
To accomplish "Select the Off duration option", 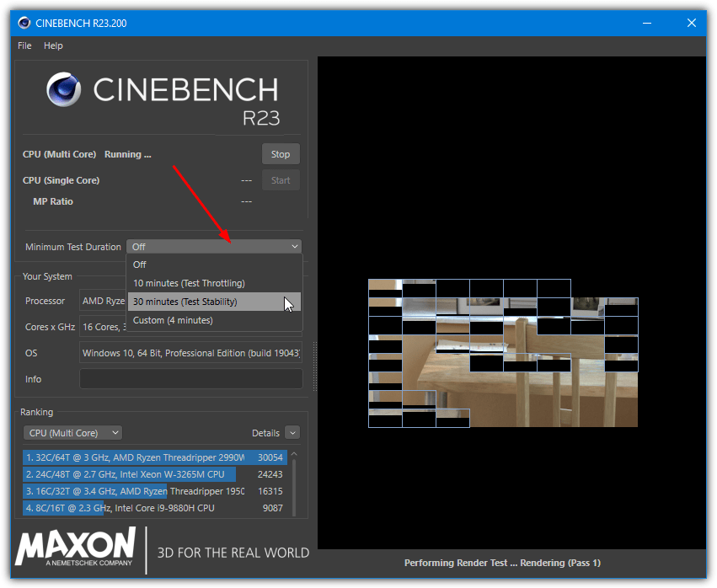I will pyautogui.click(x=215, y=265).
